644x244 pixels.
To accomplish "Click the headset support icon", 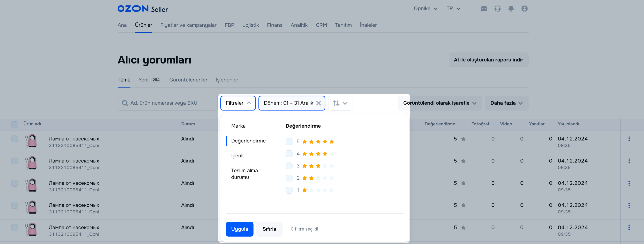I will click(x=497, y=9).
